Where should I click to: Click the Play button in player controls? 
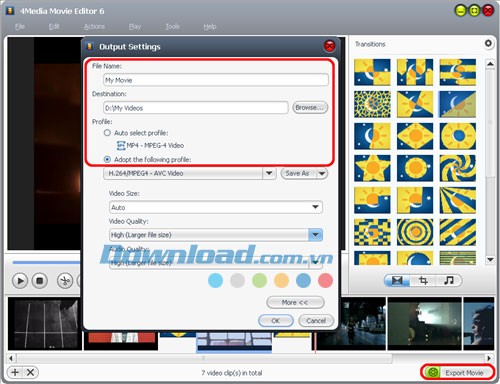(x=20, y=281)
